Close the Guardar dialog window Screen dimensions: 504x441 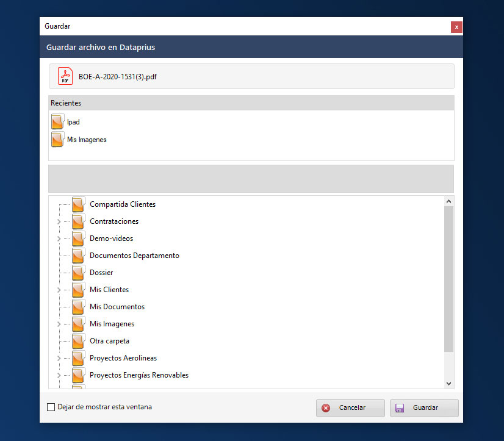pyautogui.click(x=456, y=27)
